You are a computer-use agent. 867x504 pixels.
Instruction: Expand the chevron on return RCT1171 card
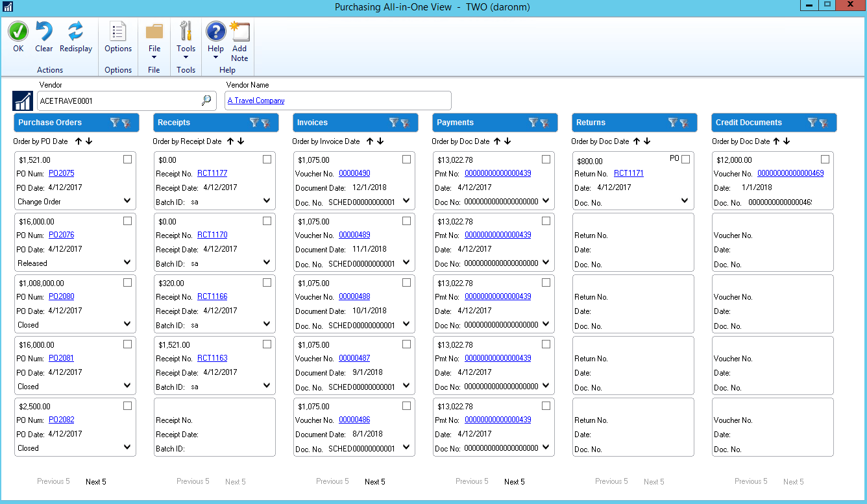pyautogui.click(x=685, y=201)
